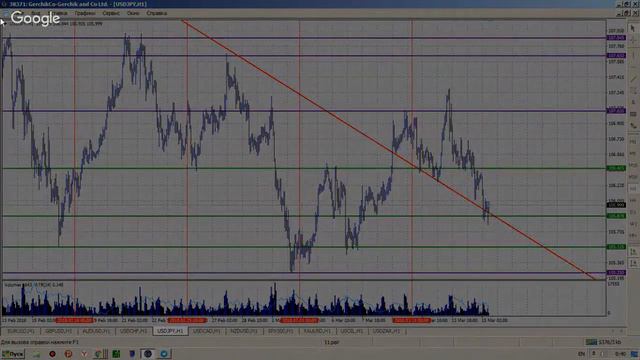Select the cursor arrow tool
The height and width of the screenshot is (360, 640).
click(633, 28)
